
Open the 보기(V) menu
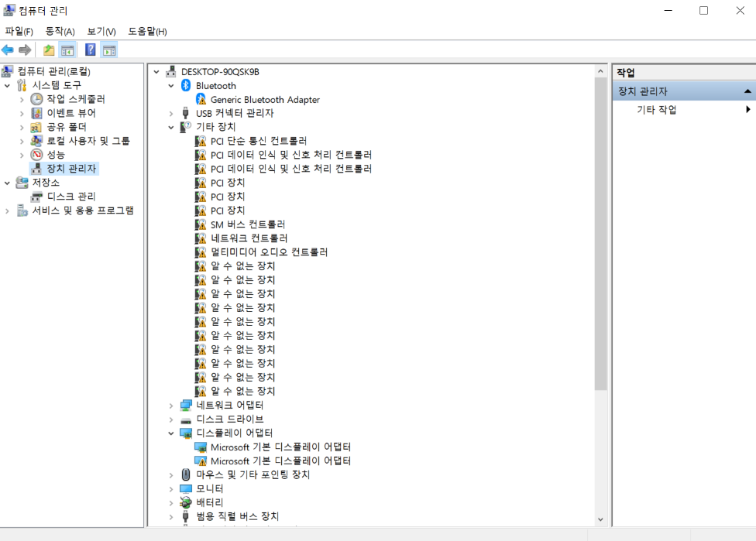point(101,31)
